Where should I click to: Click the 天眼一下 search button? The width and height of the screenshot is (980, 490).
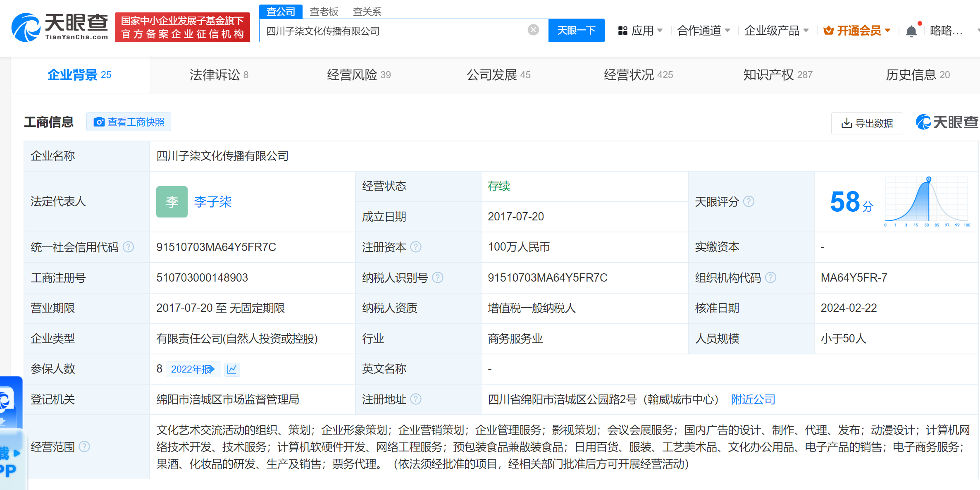tap(576, 31)
